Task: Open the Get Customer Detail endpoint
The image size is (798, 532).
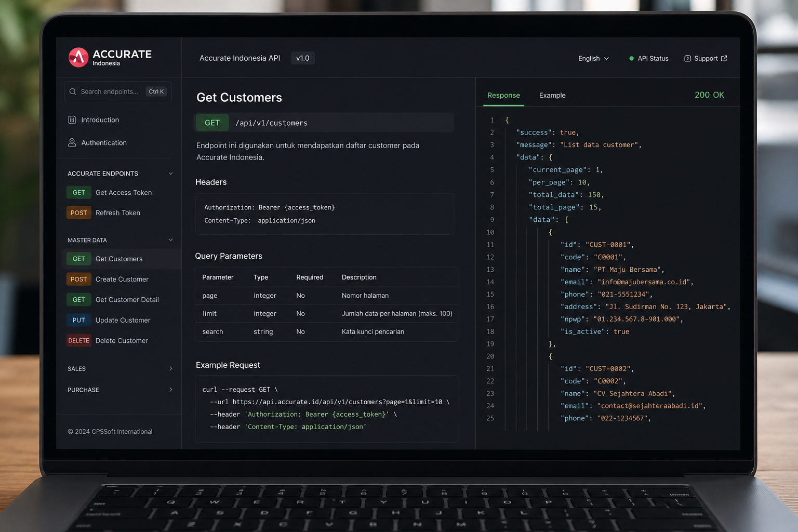Action: click(127, 300)
